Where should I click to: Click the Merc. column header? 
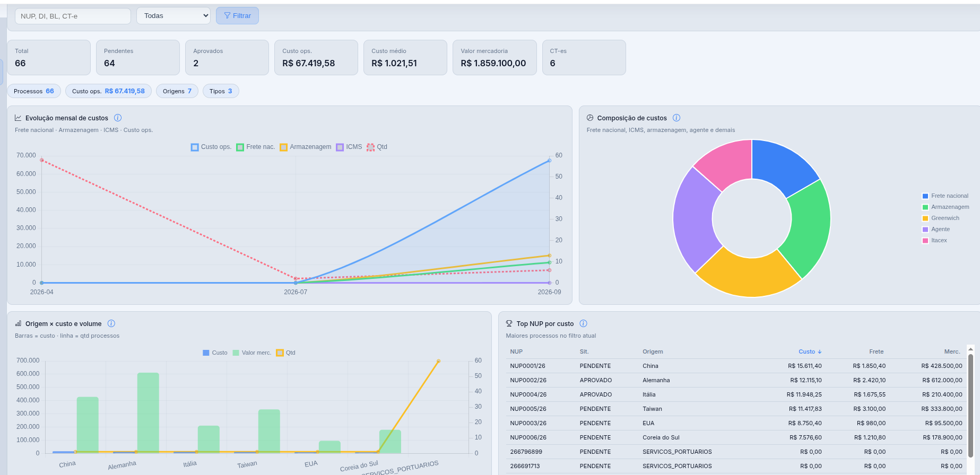tap(952, 351)
